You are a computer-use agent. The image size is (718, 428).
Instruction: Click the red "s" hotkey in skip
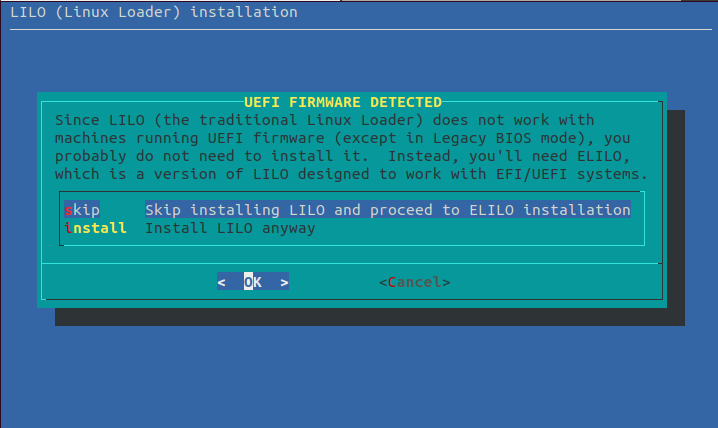tap(68, 210)
